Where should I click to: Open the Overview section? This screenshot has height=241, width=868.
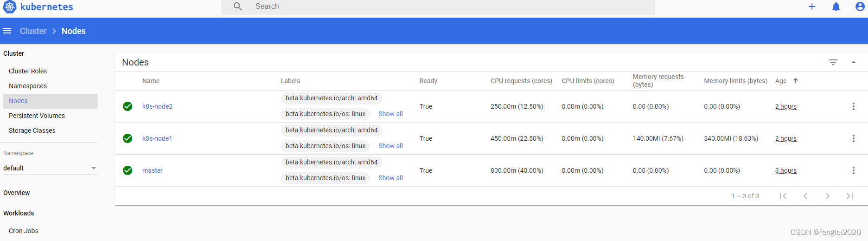point(17,193)
